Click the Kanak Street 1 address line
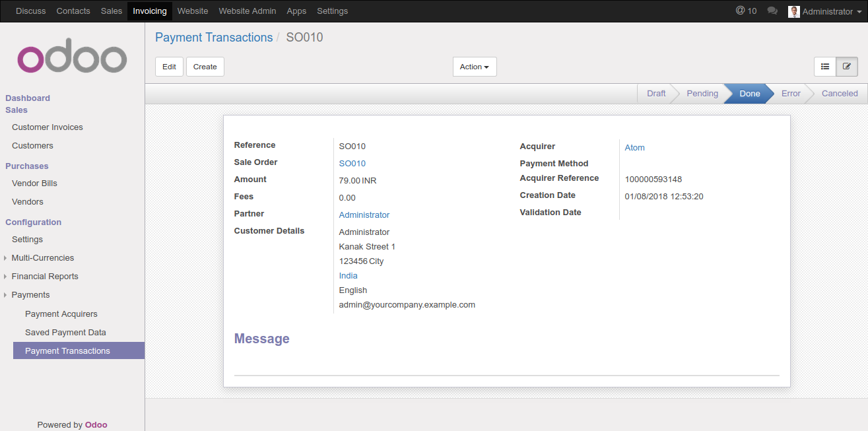 point(367,247)
